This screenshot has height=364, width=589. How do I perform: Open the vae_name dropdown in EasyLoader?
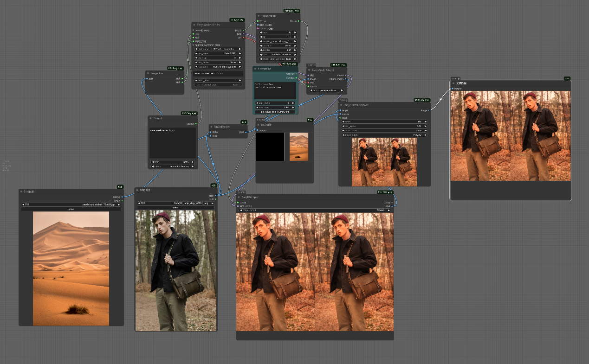click(217, 53)
